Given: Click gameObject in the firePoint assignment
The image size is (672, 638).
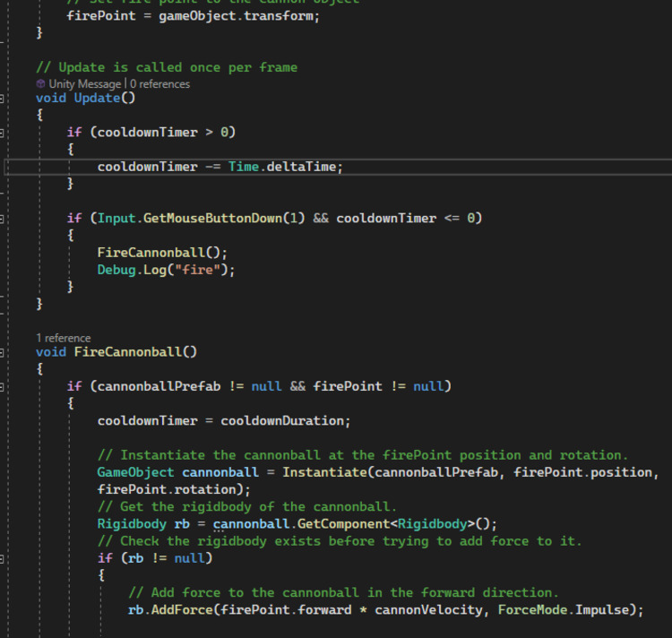Looking at the screenshot, I should (197, 16).
